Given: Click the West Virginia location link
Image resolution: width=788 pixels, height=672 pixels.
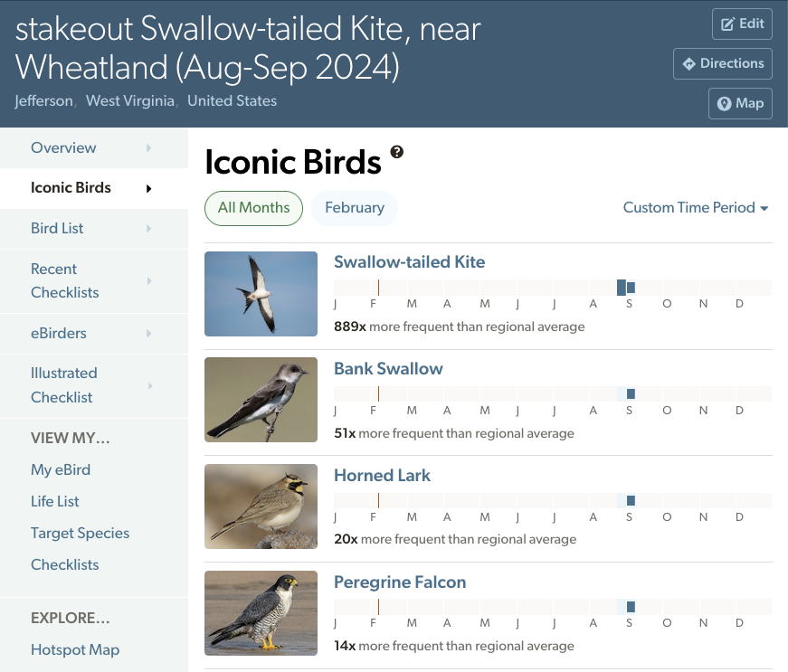Looking at the screenshot, I should pos(128,100).
